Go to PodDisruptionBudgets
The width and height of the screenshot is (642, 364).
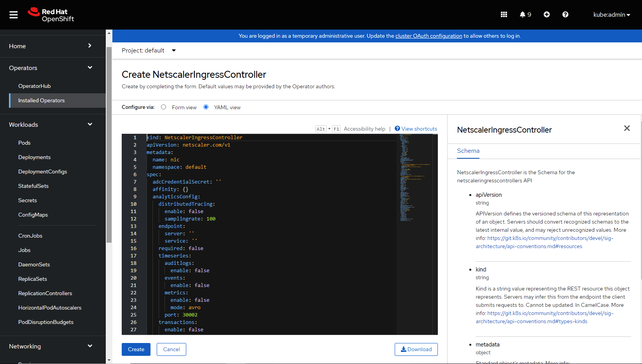(x=46, y=322)
